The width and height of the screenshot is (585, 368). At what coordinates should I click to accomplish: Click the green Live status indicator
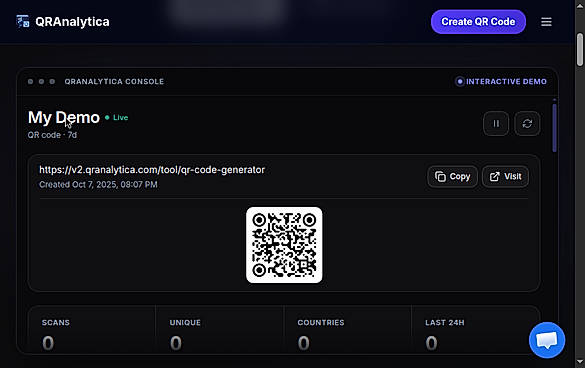click(116, 118)
